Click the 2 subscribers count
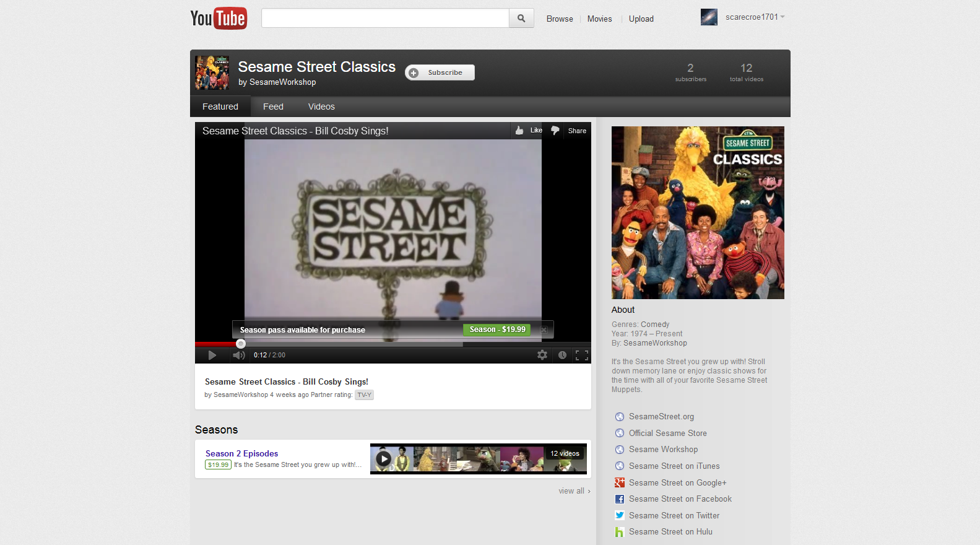980x545 pixels. (690, 72)
